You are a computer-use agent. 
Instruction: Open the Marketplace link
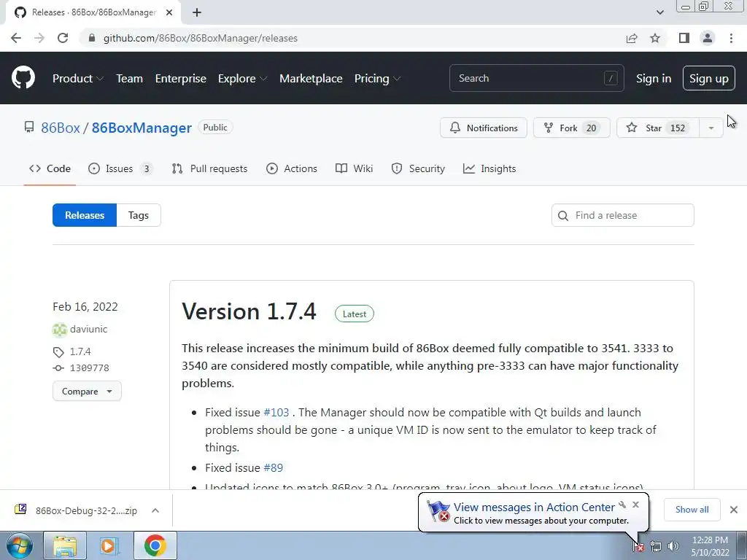point(311,79)
